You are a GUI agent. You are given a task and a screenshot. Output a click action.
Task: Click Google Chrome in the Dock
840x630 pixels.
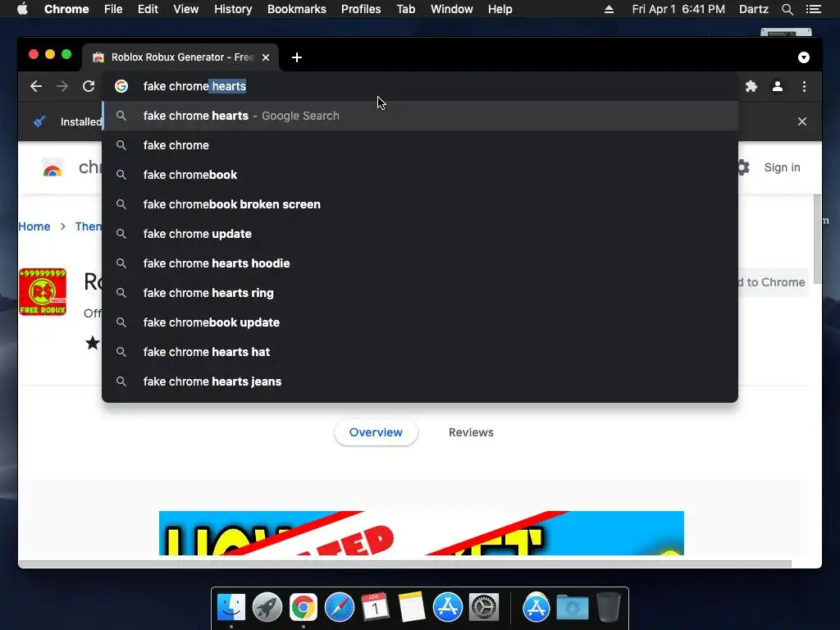(304, 608)
